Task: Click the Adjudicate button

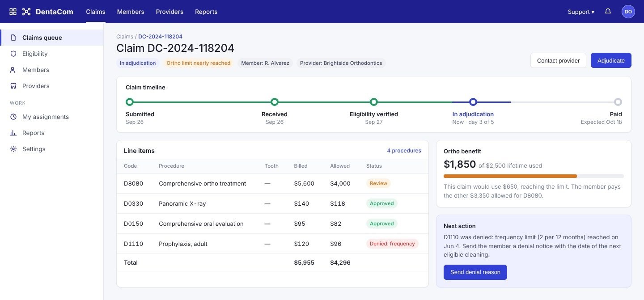Action: coord(611,60)
